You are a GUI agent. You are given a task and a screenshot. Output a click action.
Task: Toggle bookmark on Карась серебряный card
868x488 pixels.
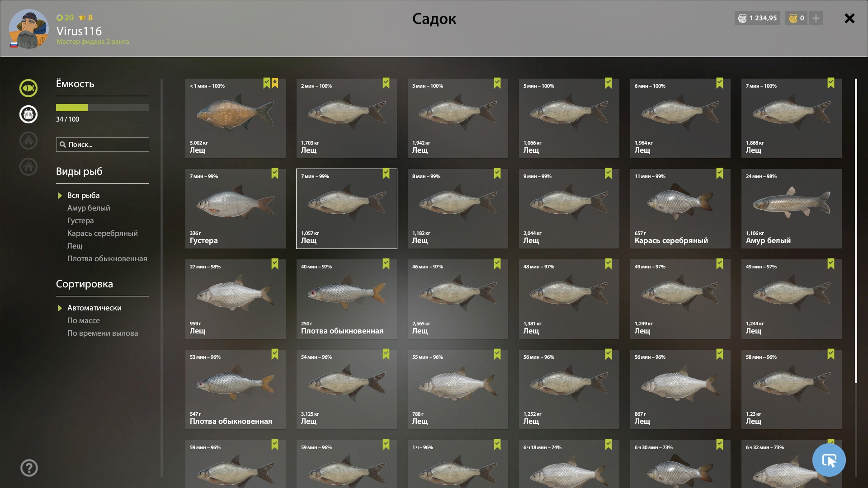point(720,174)
